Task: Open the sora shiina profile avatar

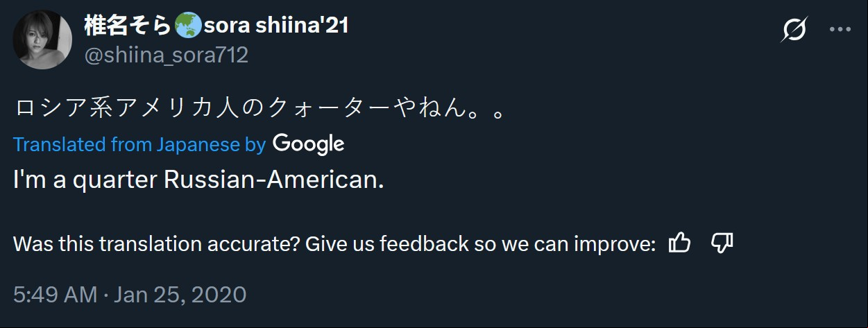Action: pos(42,40)
